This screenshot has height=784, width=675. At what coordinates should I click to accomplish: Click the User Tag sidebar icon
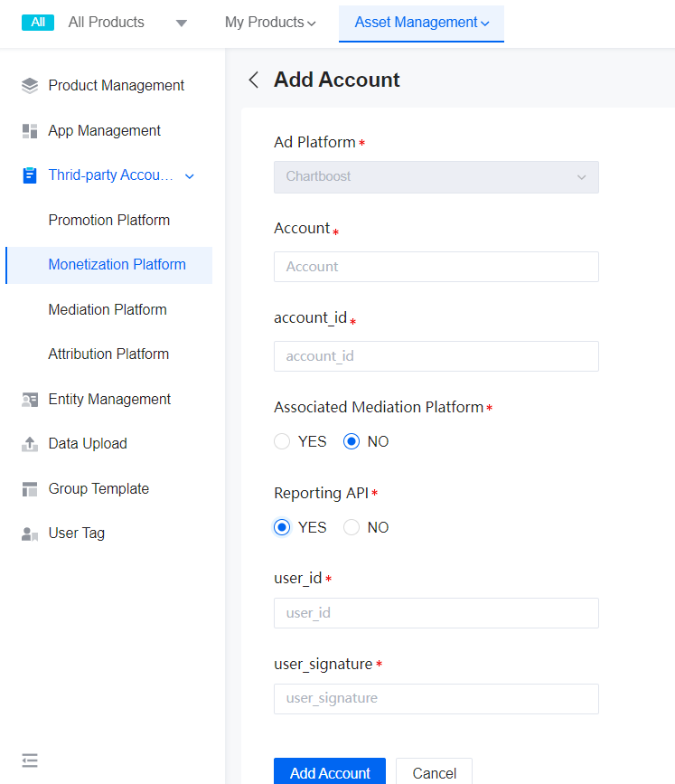(x=28, y=533)
